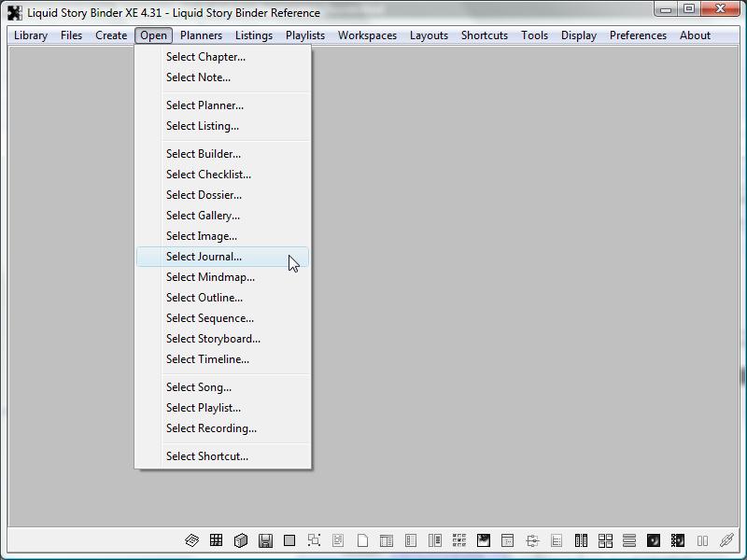
Task: Click the grid table icon in bottom toolbar
Action: point(217,540)
